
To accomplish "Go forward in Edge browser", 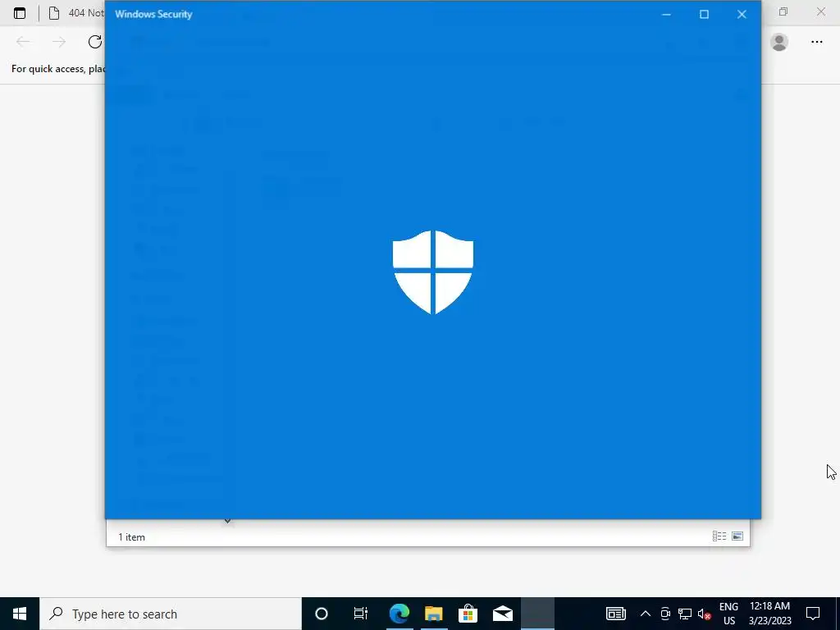I will click(59, 42).
